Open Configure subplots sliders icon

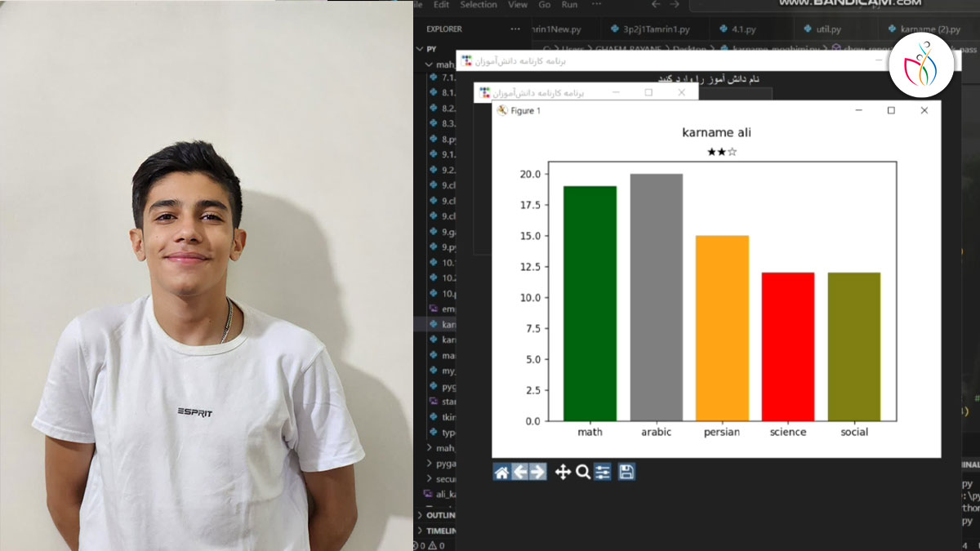(x=603, y=472)
